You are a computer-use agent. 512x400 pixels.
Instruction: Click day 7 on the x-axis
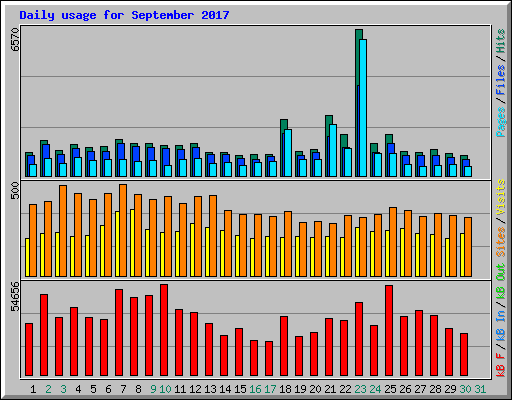[x=123, y=389]
